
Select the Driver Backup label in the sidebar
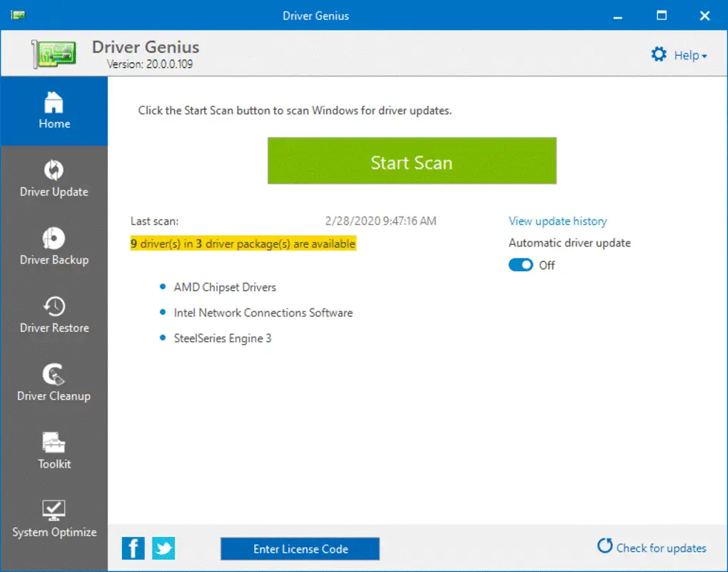54,260
